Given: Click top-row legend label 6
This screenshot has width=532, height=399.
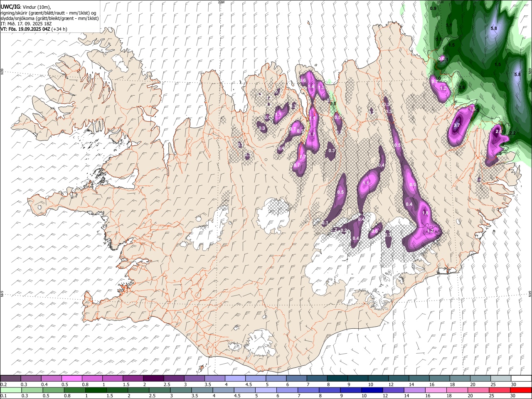Looking at the screenshot, I should point(287,384).
